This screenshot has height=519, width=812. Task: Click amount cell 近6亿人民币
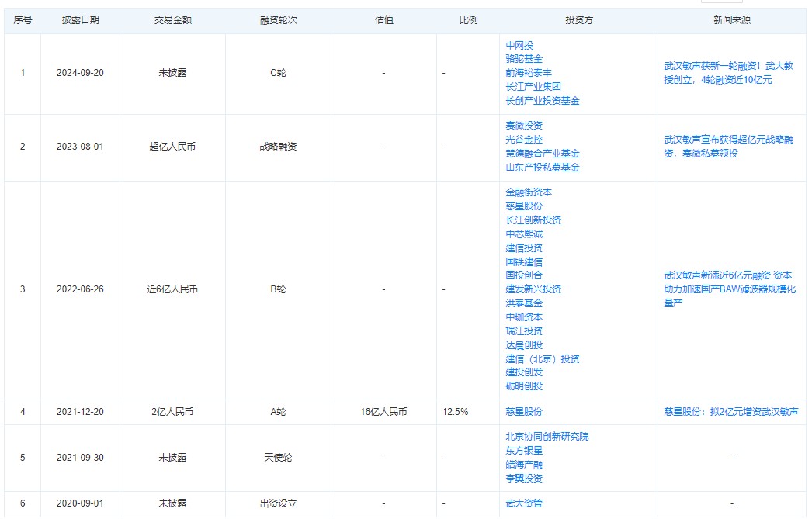(172, 289)
